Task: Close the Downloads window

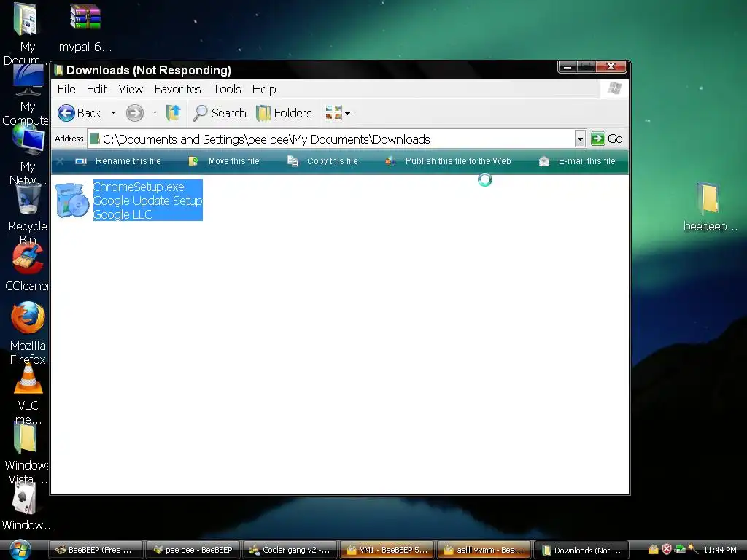Action: (611, 66)
